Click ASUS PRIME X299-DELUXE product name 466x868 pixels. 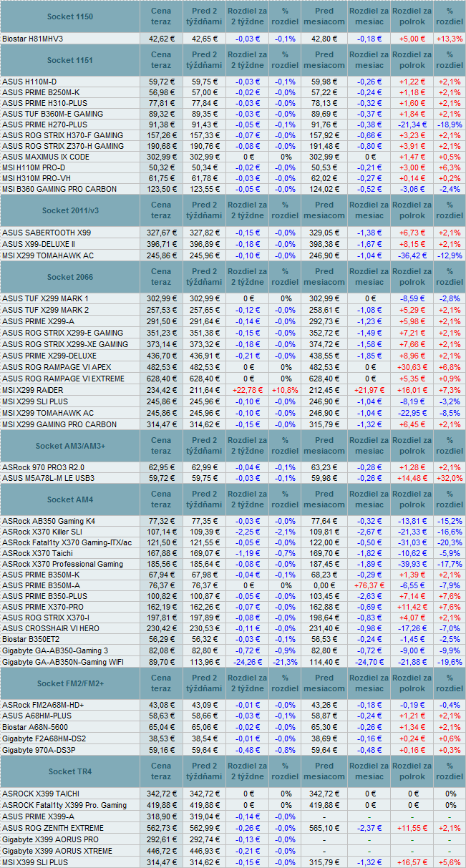coord(49,356)
